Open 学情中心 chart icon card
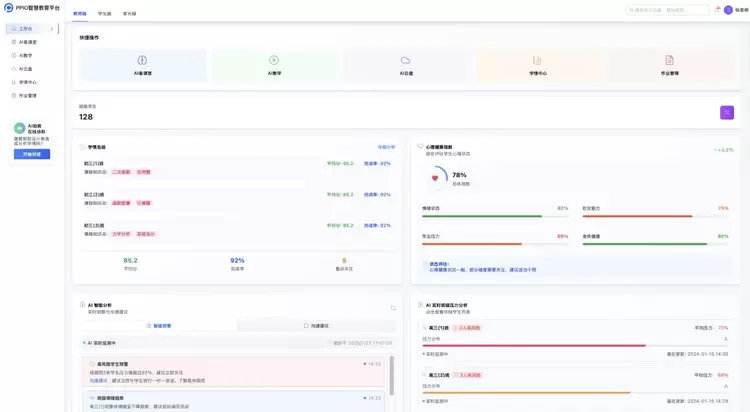Viewport: 750px width, 412px height. 537,65
